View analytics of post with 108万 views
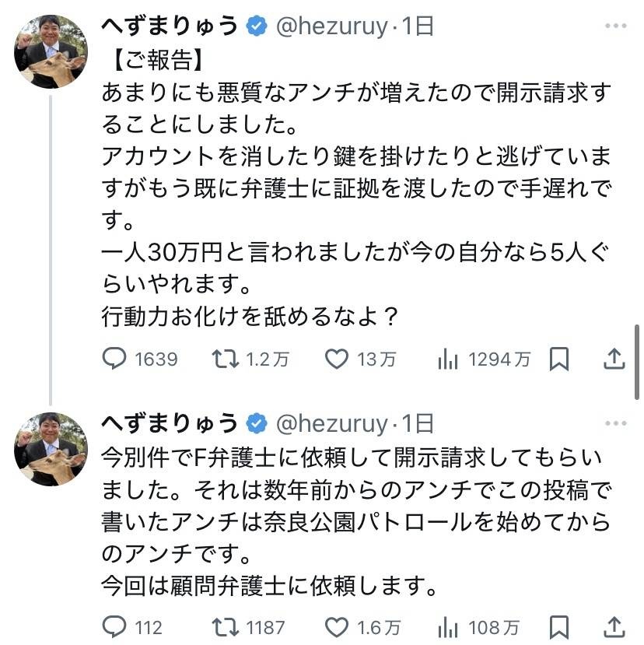This screenshot has height=645, width=644. coord(448,626)
